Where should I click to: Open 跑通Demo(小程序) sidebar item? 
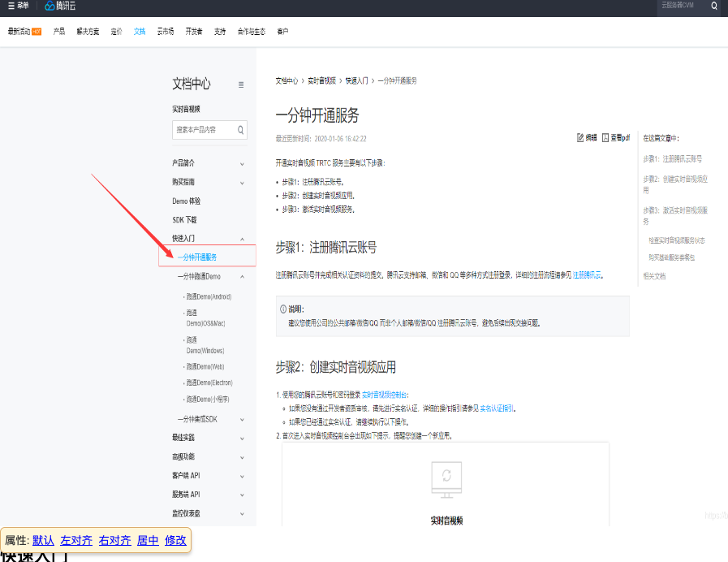[x=208, y=399]
